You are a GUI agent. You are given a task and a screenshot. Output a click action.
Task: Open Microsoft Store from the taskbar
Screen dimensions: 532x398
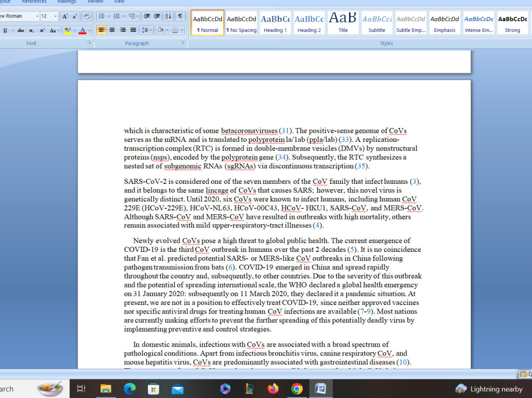tap(153, 389)
